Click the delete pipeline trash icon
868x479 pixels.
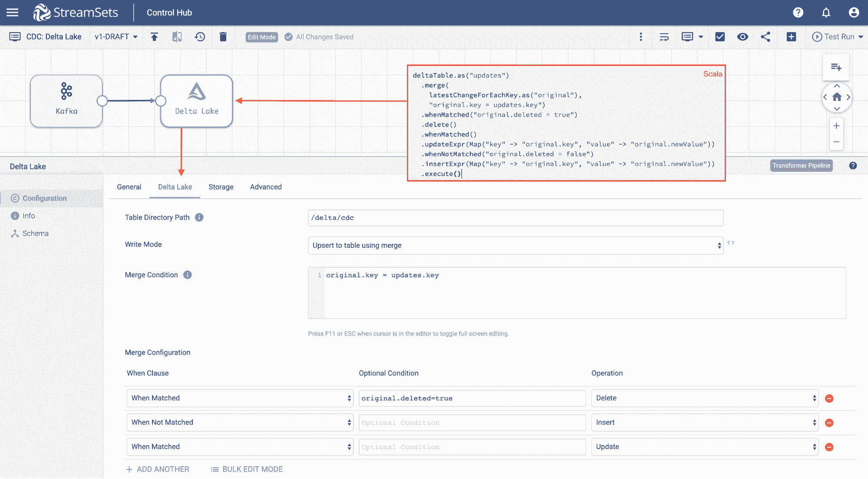click(x=223, y=37)
